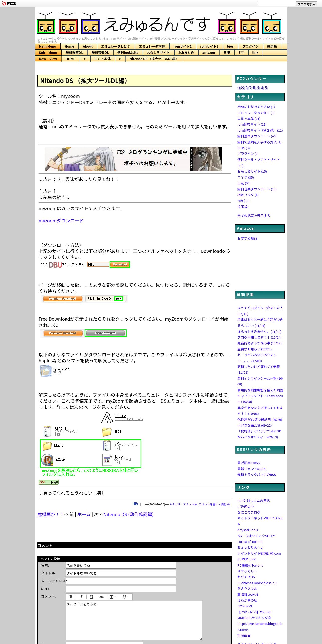
Task: Apply strikethrough formatting in comment editor
Action: coord(102,597)
